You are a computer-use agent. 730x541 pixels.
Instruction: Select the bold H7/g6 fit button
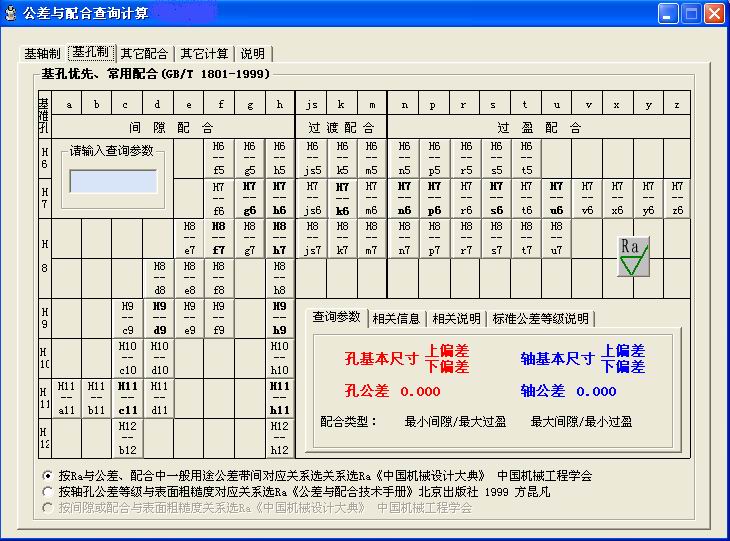click(x=250, y=199)
